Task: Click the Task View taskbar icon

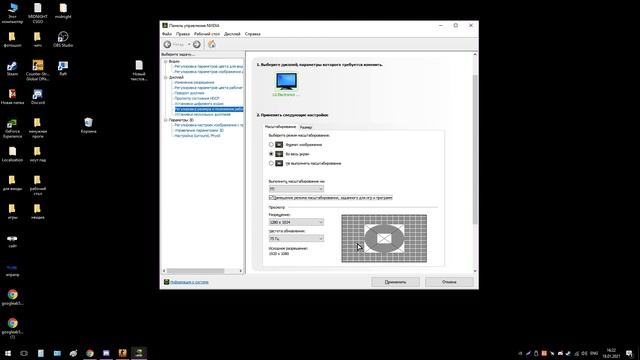Action: [x=24, y=353]
